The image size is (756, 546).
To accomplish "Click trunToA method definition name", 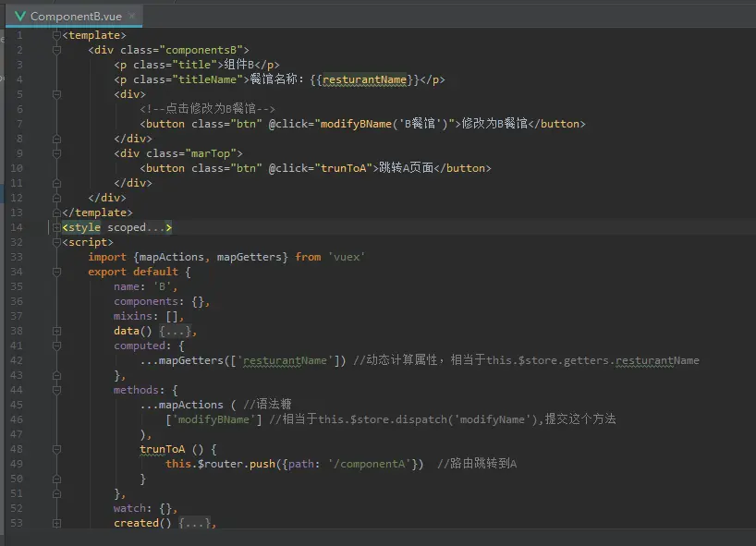I will 163,449.
